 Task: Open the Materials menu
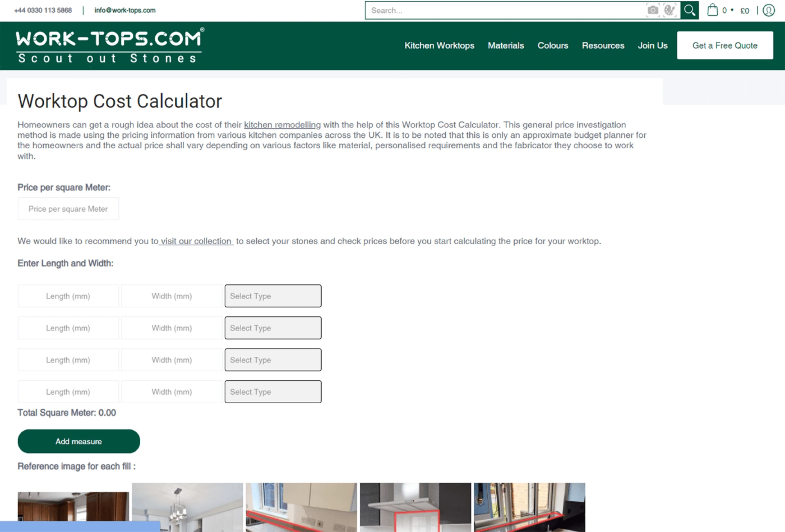(506, 45)
